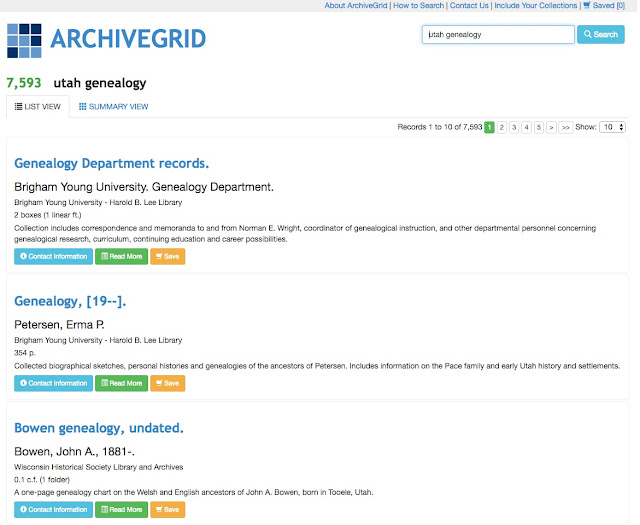Open Bowen genealogy, undated title
Screen dimensions: 640x525
[99, 428]
